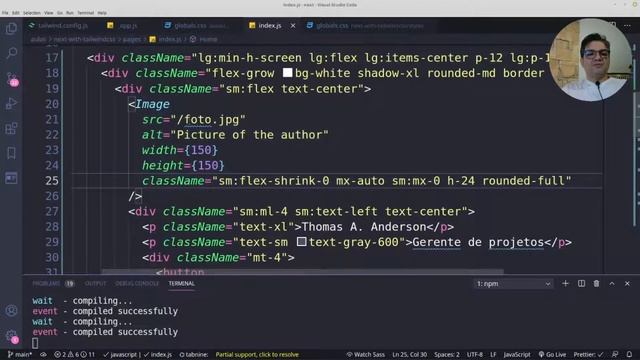640x360 pixels.
Task: Open the Edit menu
Action: click(16, 13)
